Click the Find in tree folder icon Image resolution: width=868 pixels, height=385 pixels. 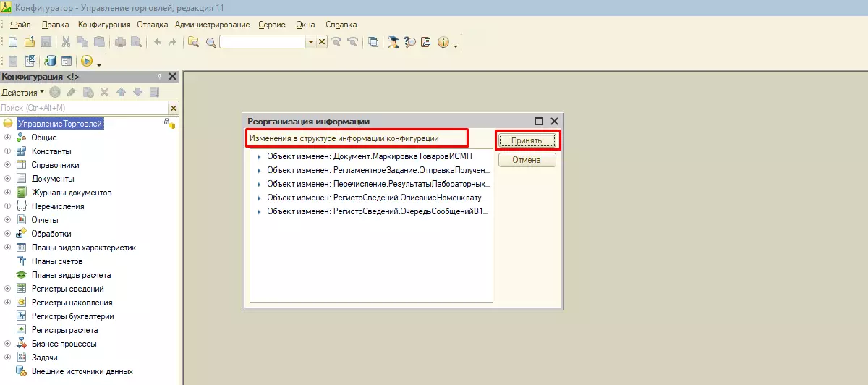[x=193, y=43]
